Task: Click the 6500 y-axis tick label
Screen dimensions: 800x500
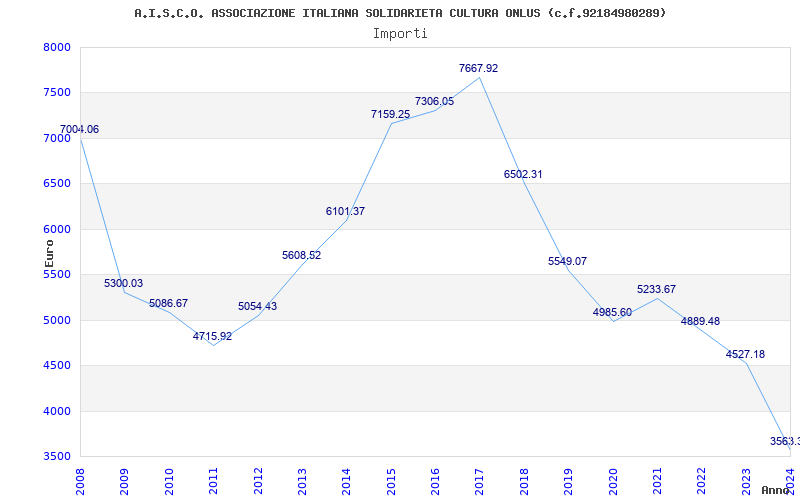Action: tap(57, 184)
